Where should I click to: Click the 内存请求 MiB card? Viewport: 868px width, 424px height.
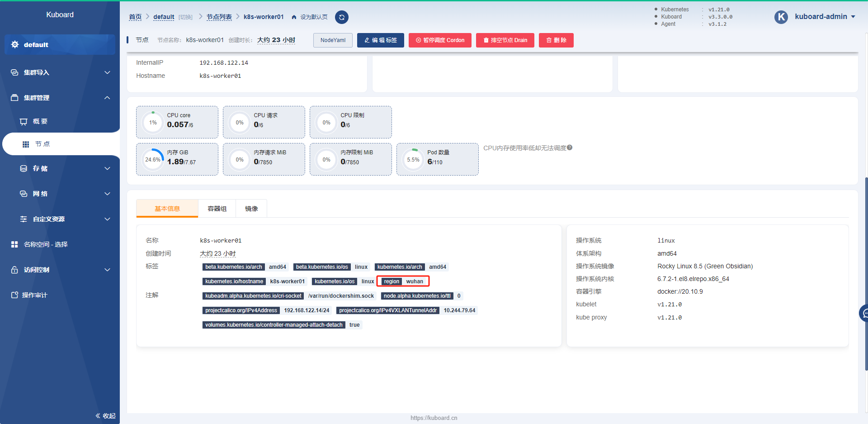click(264, 159)
